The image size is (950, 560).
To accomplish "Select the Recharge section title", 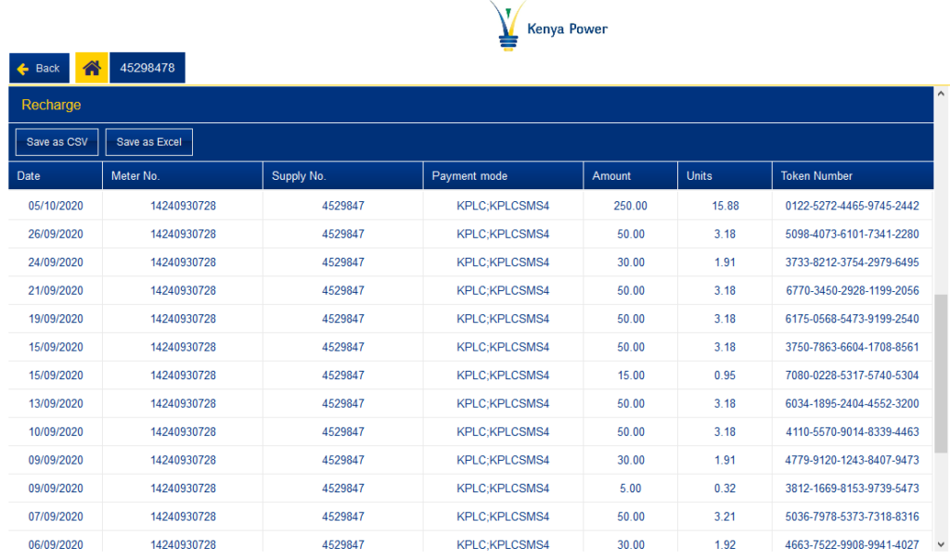I will (51, 105).
